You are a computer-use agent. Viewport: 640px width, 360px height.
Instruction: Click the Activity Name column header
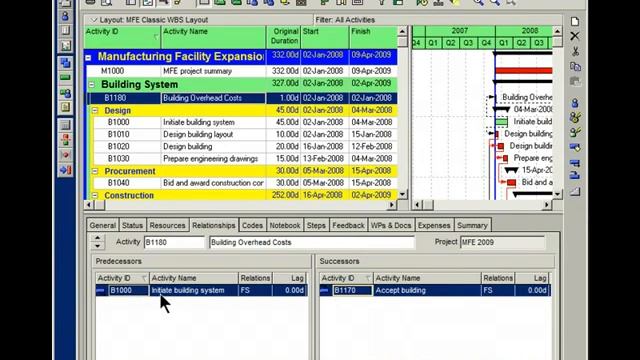pos(213,37)
